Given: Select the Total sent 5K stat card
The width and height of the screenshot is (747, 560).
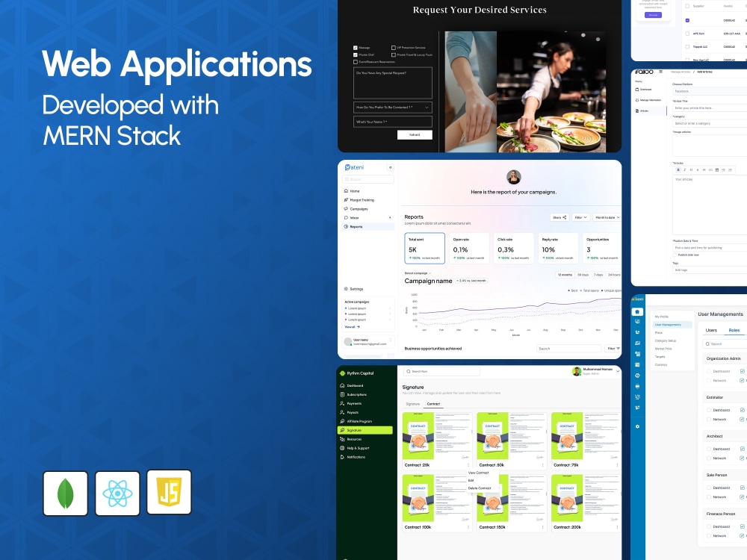Looking at the screenshot, I should [424, 248].
